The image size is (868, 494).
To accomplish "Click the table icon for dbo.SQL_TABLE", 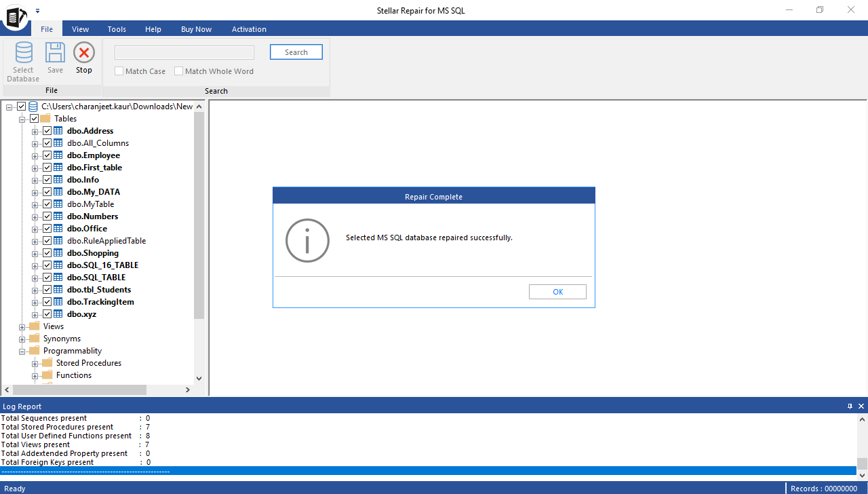I will pyautogui.click(x=59, y=278).
